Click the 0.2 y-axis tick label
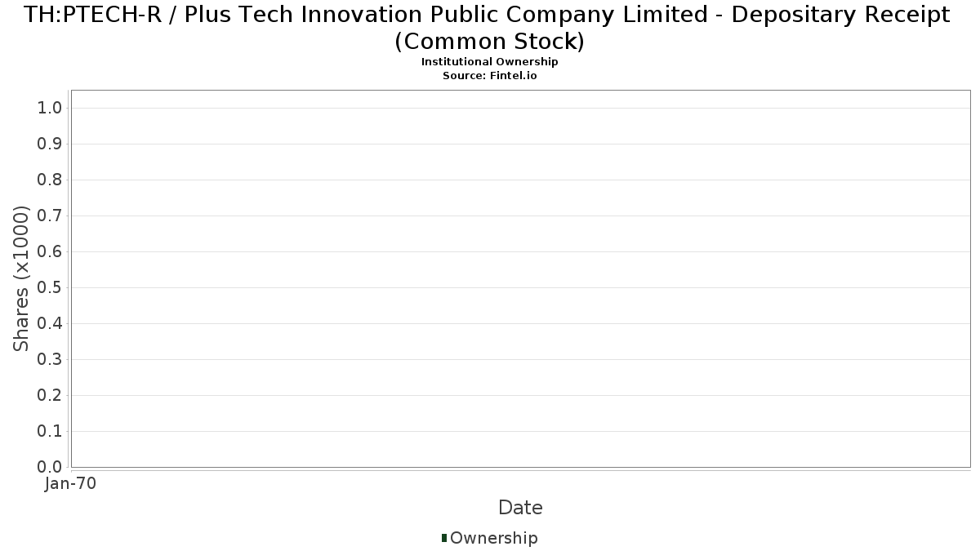 [x=50, y=396]
